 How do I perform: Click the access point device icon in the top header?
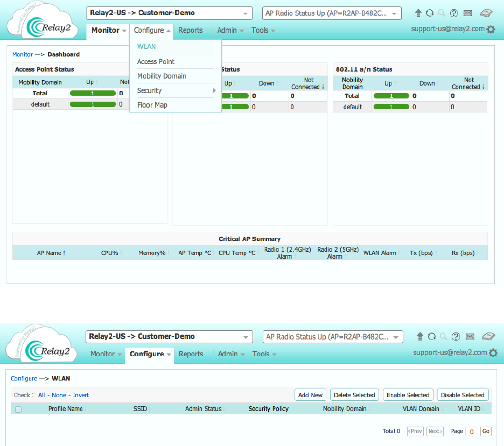click(486, 13)
